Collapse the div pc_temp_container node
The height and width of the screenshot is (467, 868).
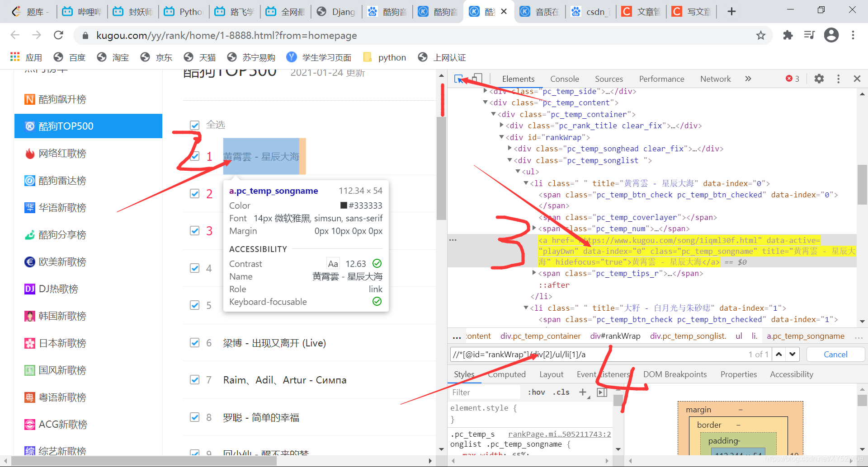[x=494, y=114]
